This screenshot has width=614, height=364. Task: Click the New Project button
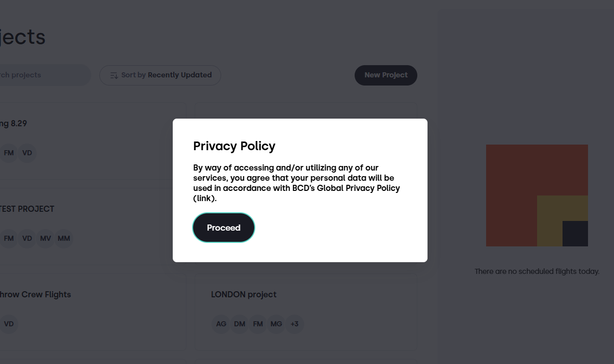click(x=386, y=75)
